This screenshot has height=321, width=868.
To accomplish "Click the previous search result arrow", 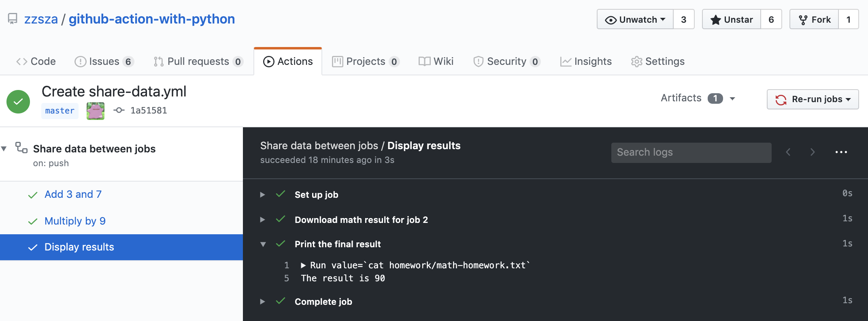I will coord(788,152).
